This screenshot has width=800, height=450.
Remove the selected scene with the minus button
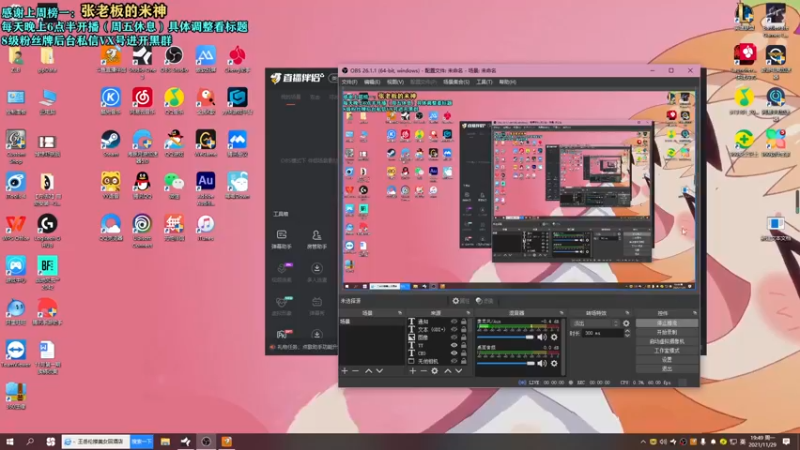356,371
